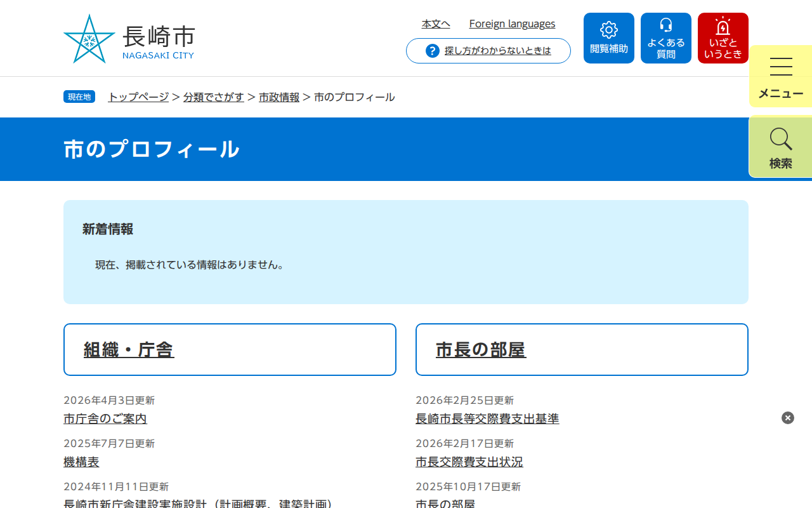
Task: Open the 市長の部屋 section link
Action: (480, 349)
